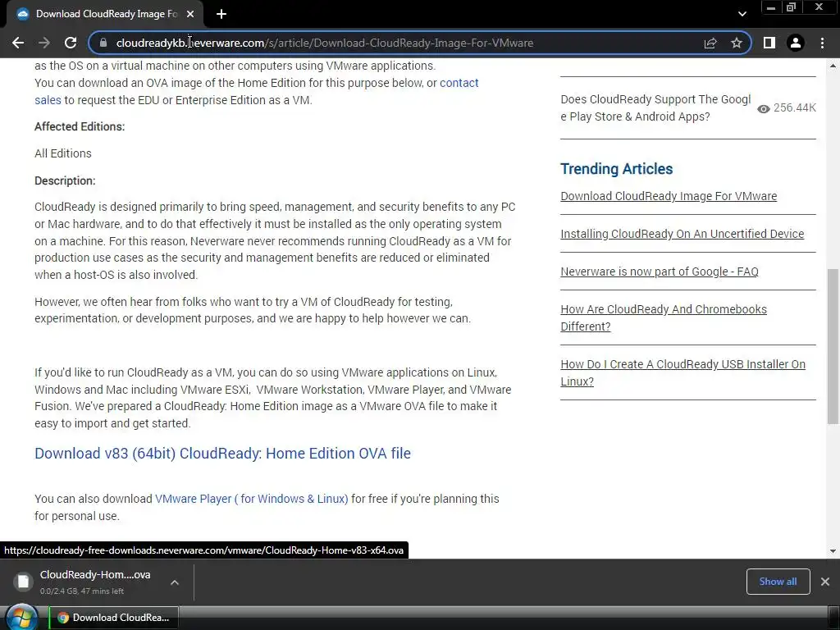840x630 pixels.
Task: Open the Windows Start menu
Action: pyautogui.click(x=21, y=618)
